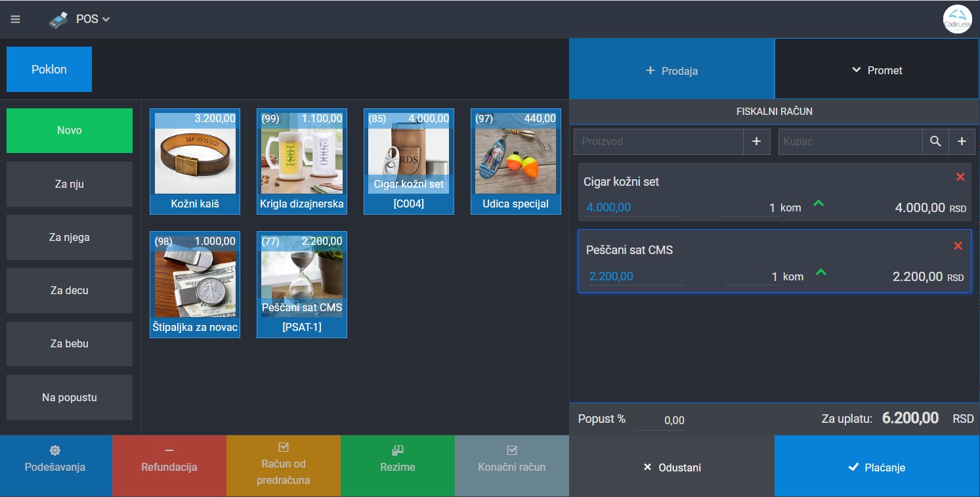Click the Konačni račun button

pyautogui.click(x=512, y=466)
